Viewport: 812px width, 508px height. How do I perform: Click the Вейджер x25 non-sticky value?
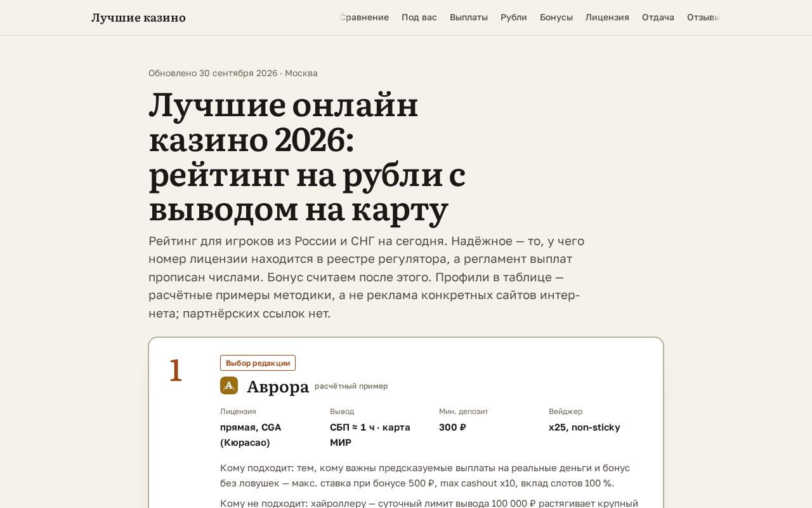(584, 427)
